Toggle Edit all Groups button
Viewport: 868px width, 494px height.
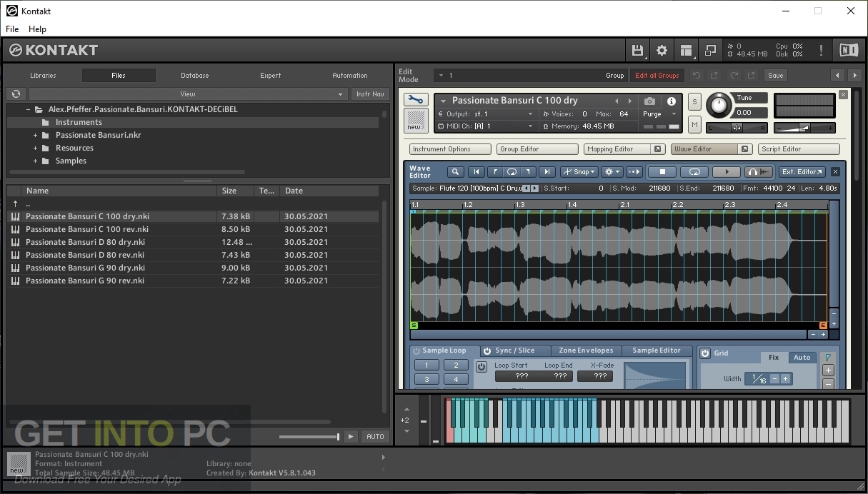click(657, 75)
